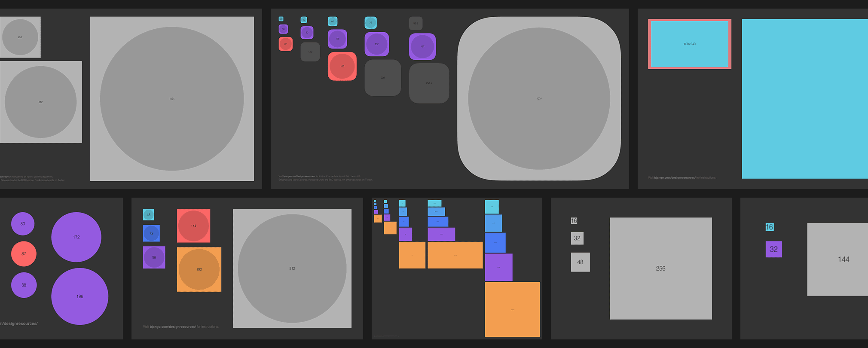Select the dark gray 228 rounded square

point(383,78)
